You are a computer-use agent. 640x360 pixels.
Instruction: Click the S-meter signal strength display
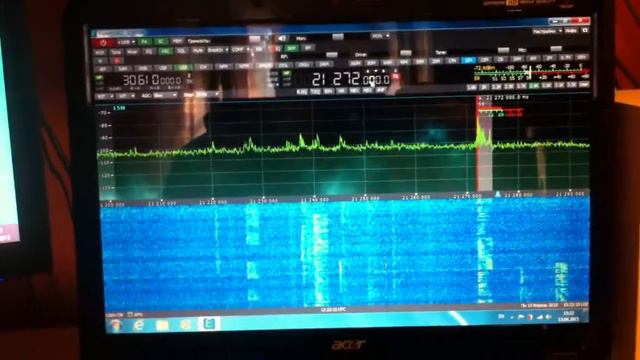(x=531, y=73)
